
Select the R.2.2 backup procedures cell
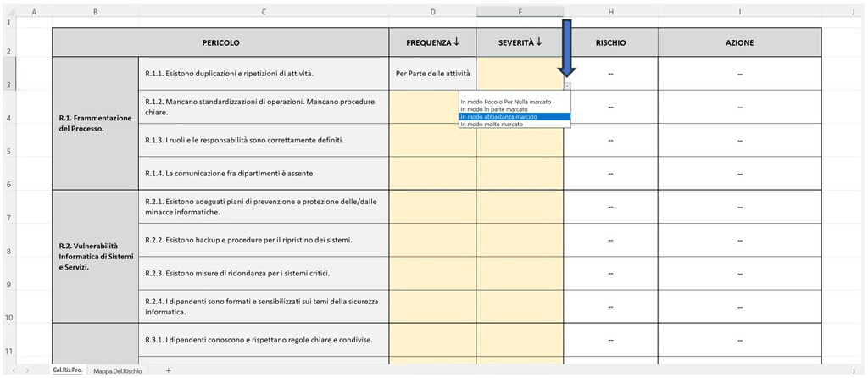click(x=263, y=240)
